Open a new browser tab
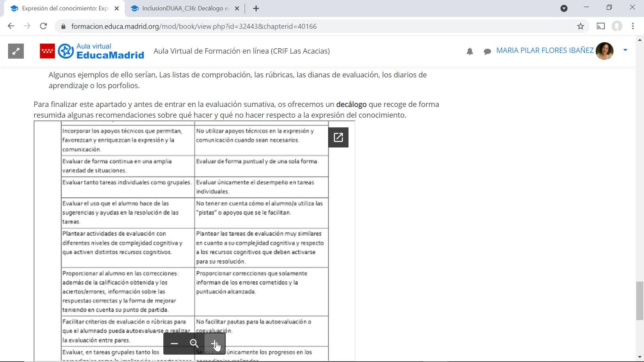The width and height of the screenshot is (644, 362). click(x=256, y=8)
